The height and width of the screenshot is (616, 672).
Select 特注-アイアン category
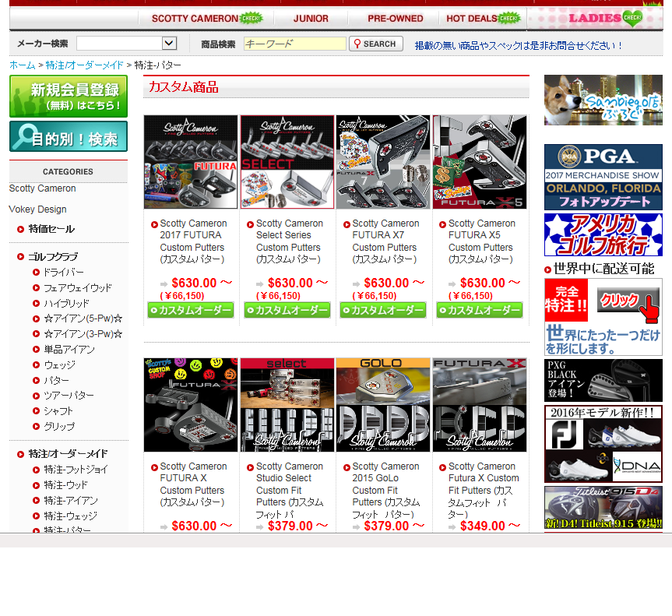71,500
